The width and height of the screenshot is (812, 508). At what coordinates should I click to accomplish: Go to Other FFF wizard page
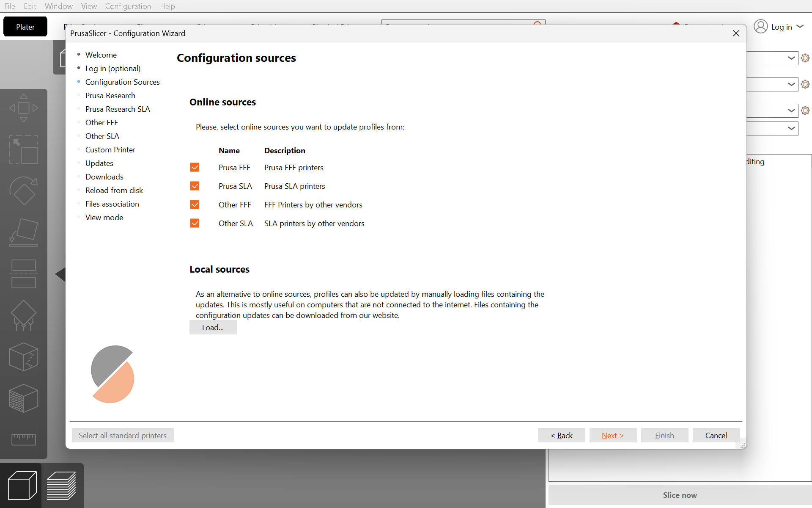point(101,122)
